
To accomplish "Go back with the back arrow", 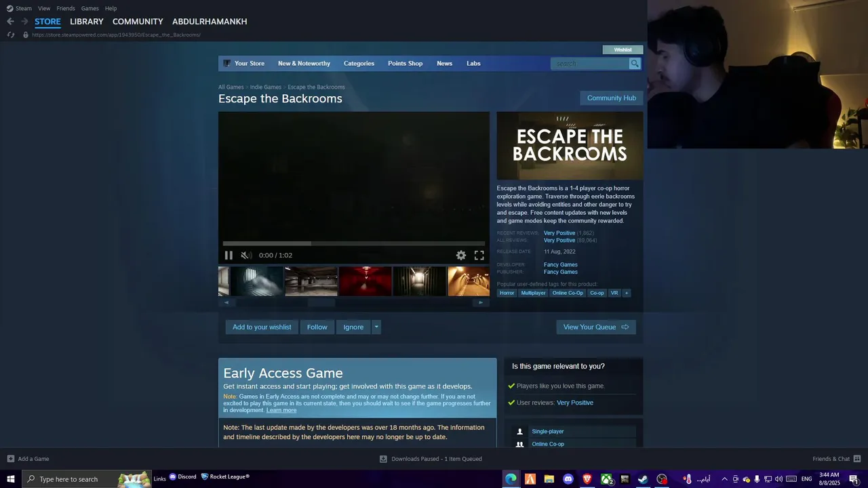I will pos(10,22).
